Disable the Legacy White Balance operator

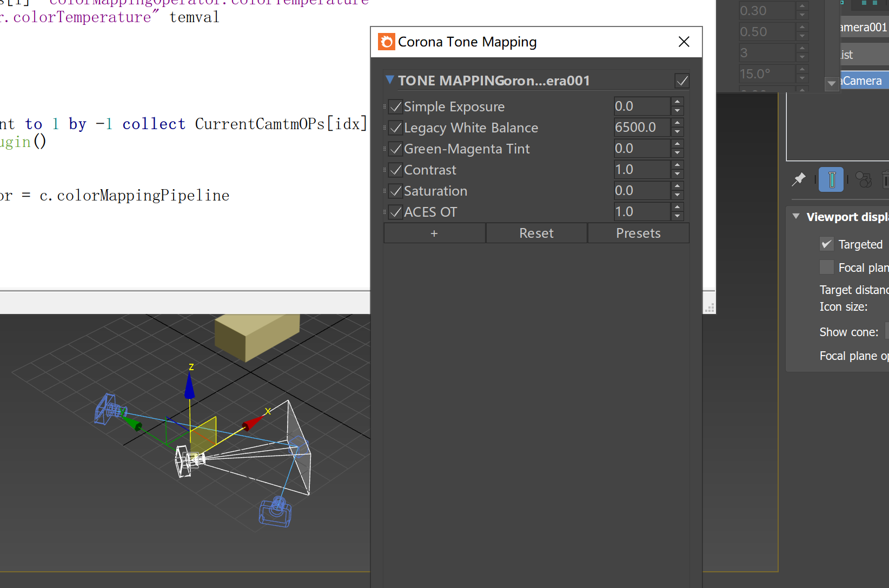point(396,128)
